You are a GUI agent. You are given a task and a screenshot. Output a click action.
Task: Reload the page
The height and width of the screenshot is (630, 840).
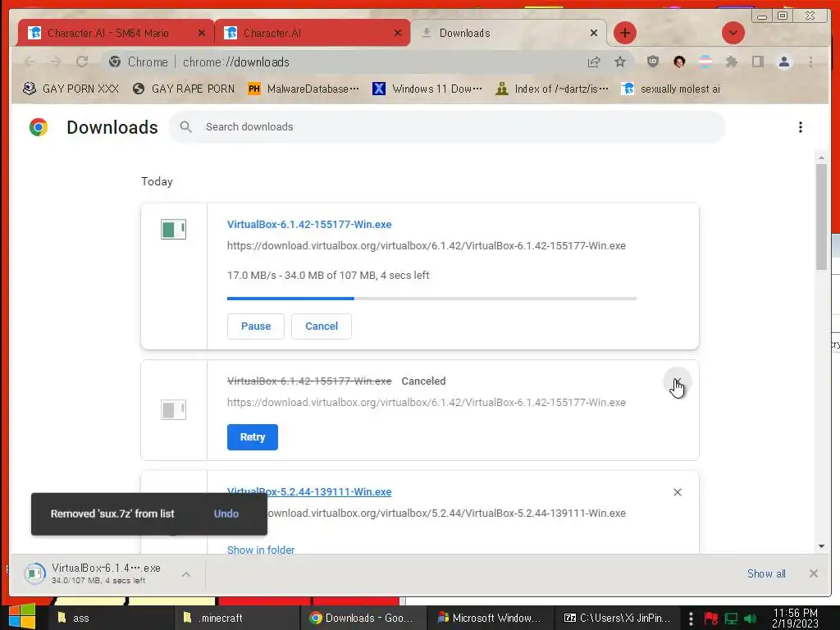pyautogui.click(x=82, y=62)
